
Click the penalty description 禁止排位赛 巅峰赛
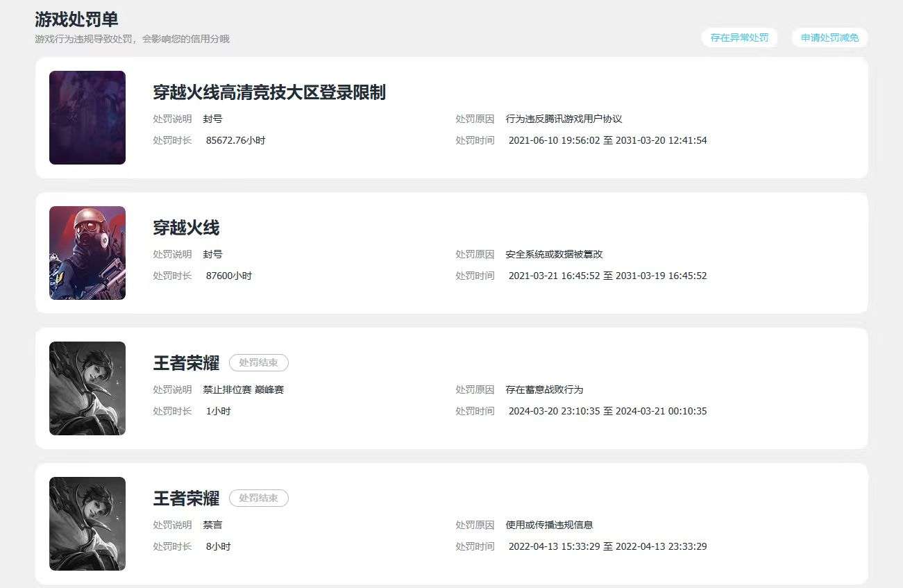(x=244, y=389)
